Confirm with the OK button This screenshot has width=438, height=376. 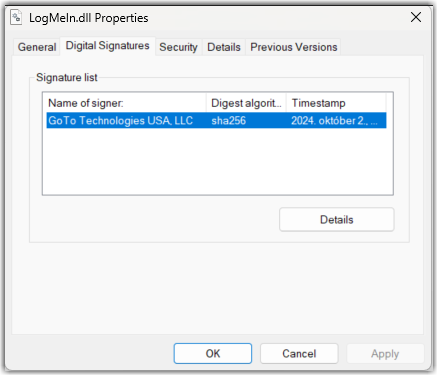(213, 353)
